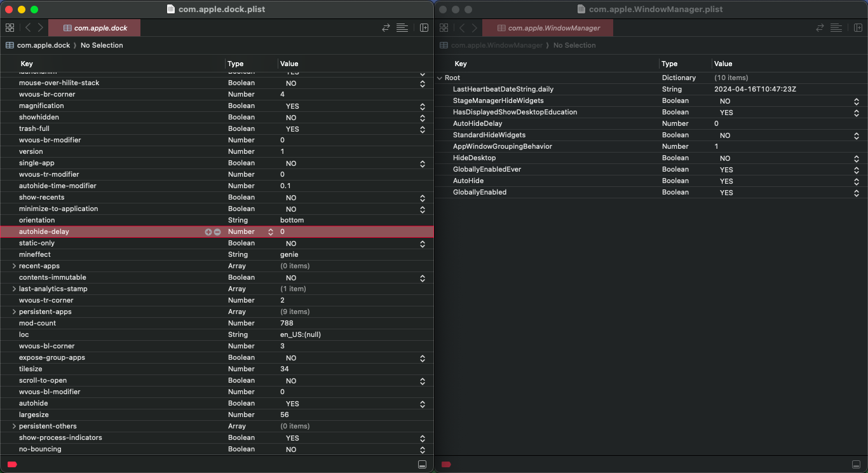Change show-process-indicators value stepper
This screenshot has height=473, width=868.
423,438
